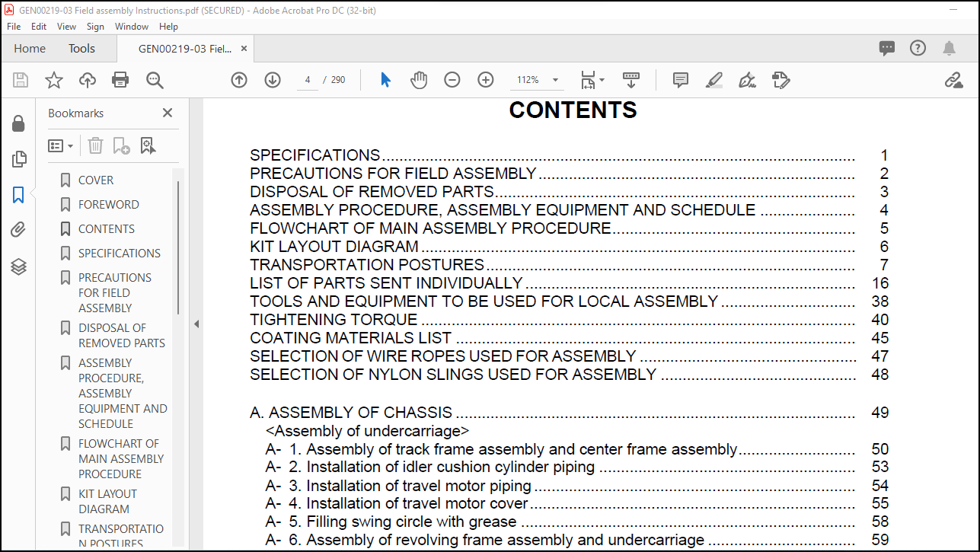
Task: Open the notifications bell icon
Action: point(949,48)
